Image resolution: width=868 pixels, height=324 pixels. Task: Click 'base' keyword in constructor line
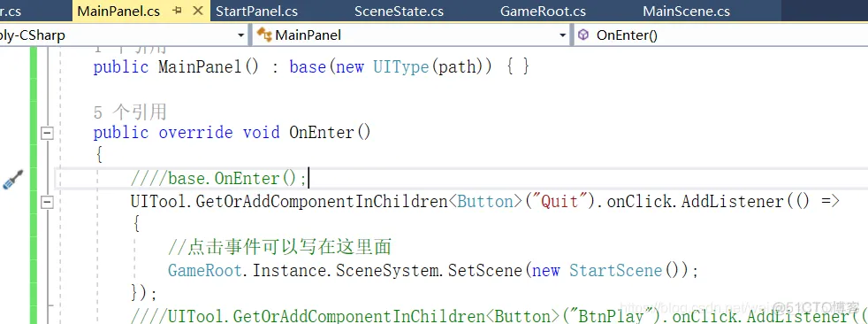tap(308, 67)
